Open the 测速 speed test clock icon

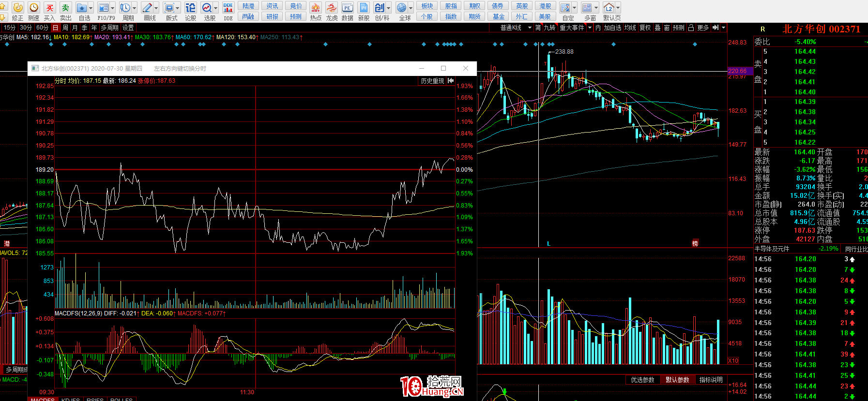tap(33, 8)
